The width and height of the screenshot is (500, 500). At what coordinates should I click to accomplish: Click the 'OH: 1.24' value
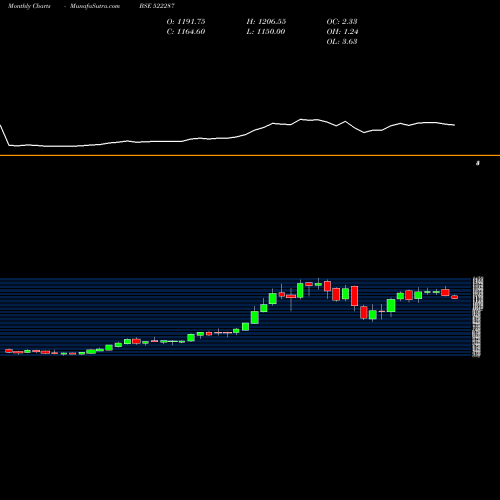pos(342,32)
